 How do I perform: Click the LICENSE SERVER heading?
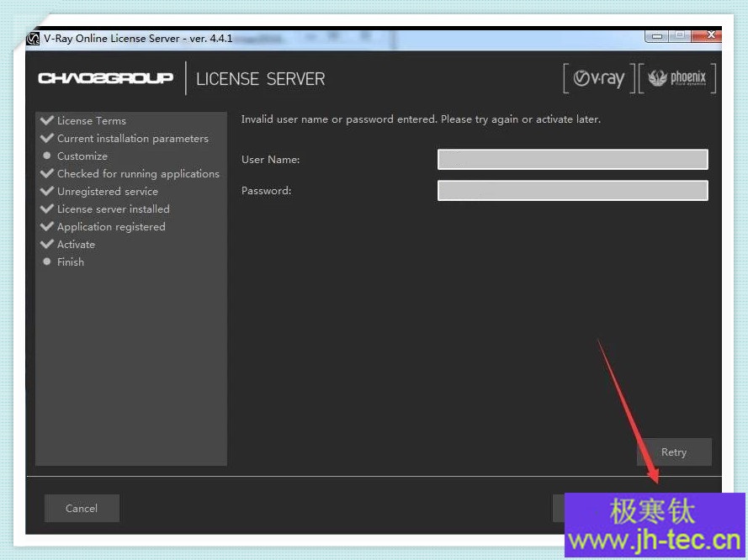point(261,79)
